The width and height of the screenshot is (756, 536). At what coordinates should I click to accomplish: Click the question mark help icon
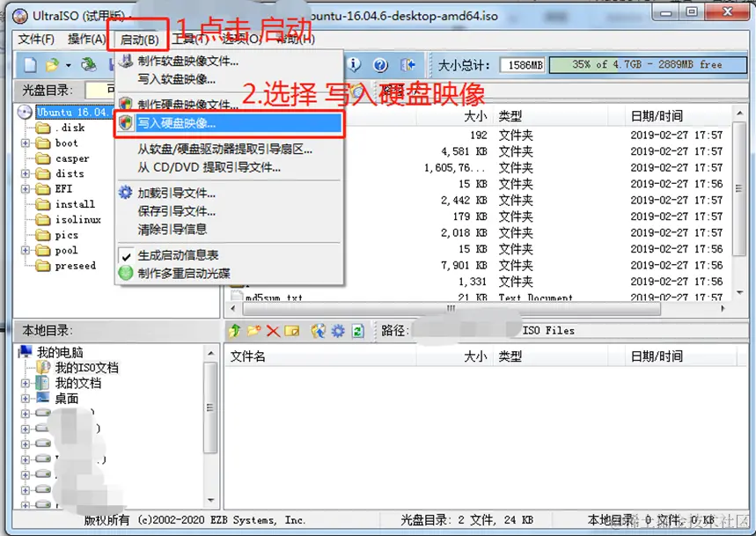click(381, 64)
